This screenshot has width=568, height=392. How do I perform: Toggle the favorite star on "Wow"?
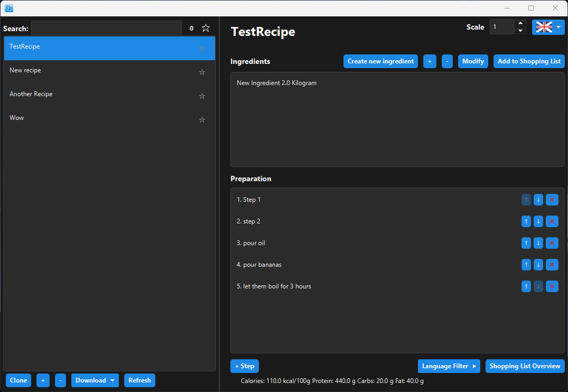coord(202,119)
